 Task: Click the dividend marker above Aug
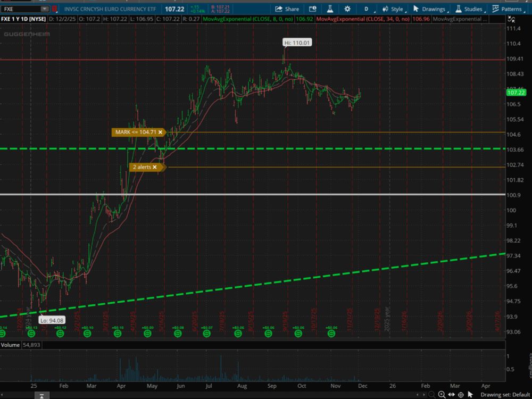point(238,334)
